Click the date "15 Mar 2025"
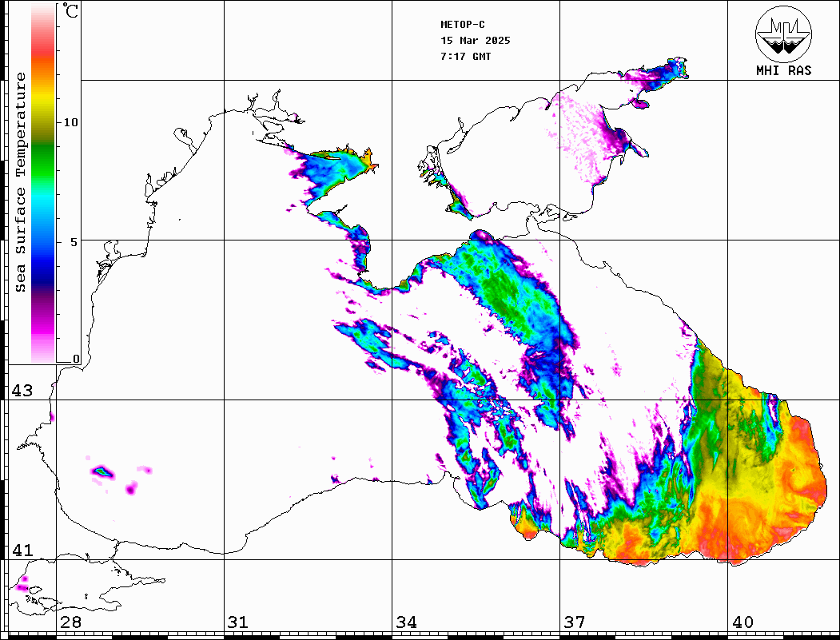Screen dimensions: 840x640 [x=476, y=41]
